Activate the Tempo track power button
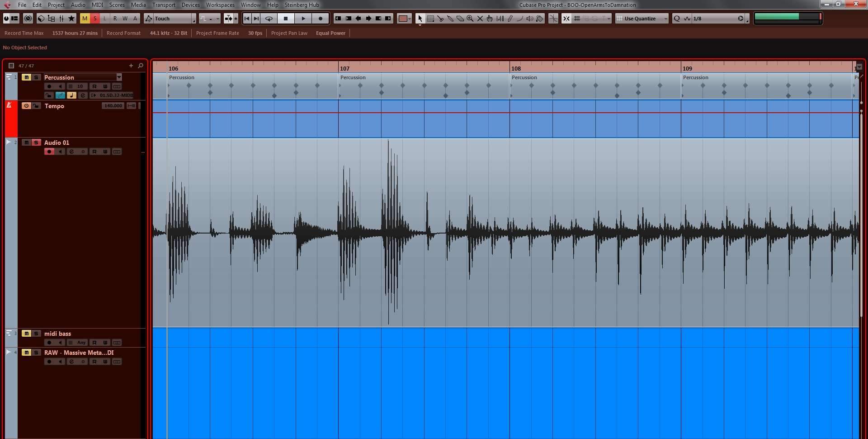The height and width of the screenshot is (439, 868). click(x=27, y=106)
